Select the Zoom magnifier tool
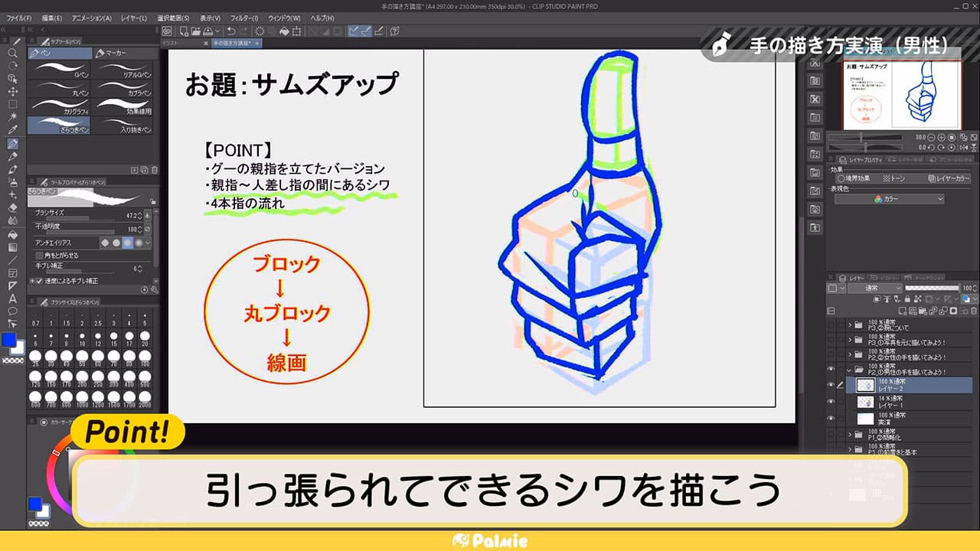980x551 pixels. click(x=12, y=54)
